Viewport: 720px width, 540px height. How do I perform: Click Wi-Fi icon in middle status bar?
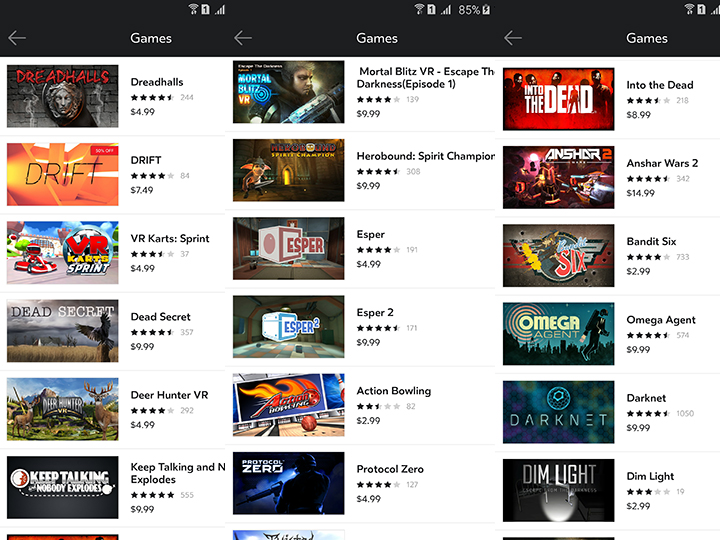click(x=419, y=9)
